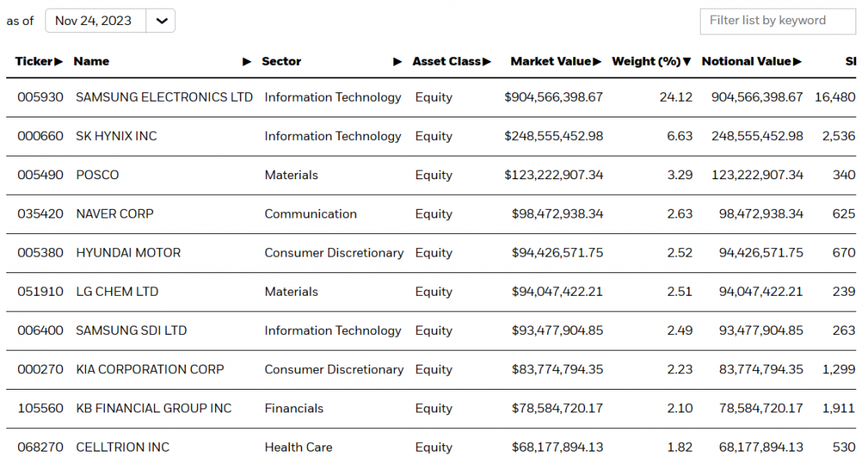Click the Filter list by keyword field
Viewport: 868px width, 457px height.
tap(777, 21)
